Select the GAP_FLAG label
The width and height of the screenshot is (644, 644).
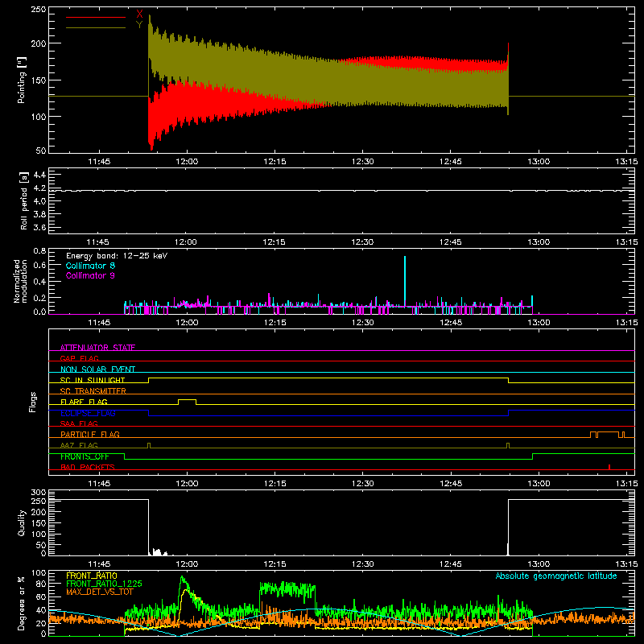(x=79, y=358)
